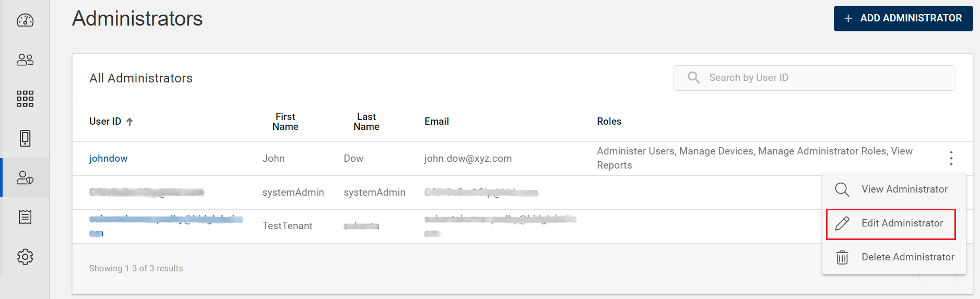Open the mobile devices icon in sidebar
980x299 pixels.
[25, 138]
